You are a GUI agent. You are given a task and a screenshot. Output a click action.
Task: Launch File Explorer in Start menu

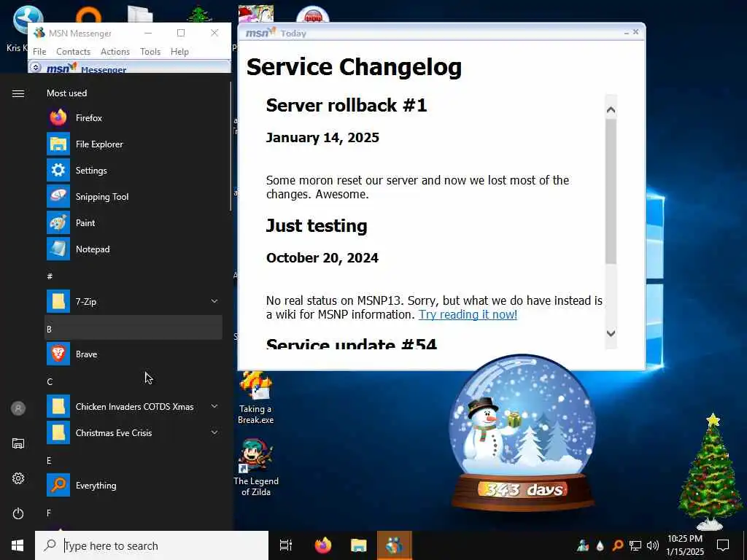click(x=133, y=144)
